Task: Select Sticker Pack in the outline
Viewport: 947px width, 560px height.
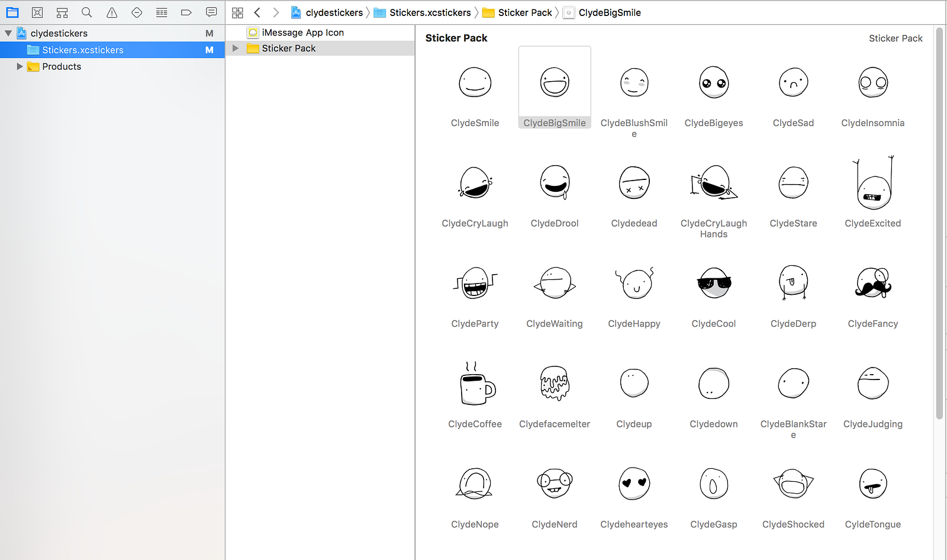Action: point(320,48)
